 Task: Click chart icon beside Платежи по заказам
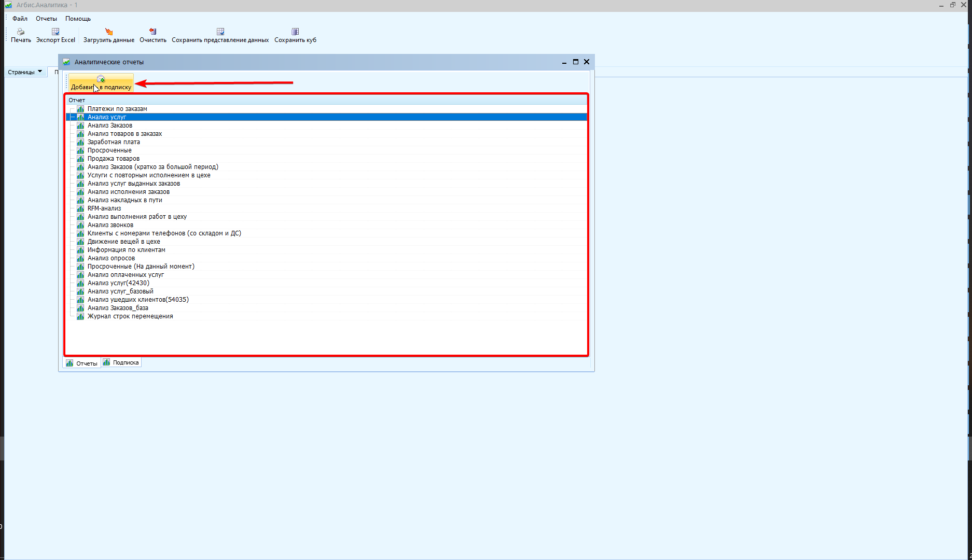(80, 109)
